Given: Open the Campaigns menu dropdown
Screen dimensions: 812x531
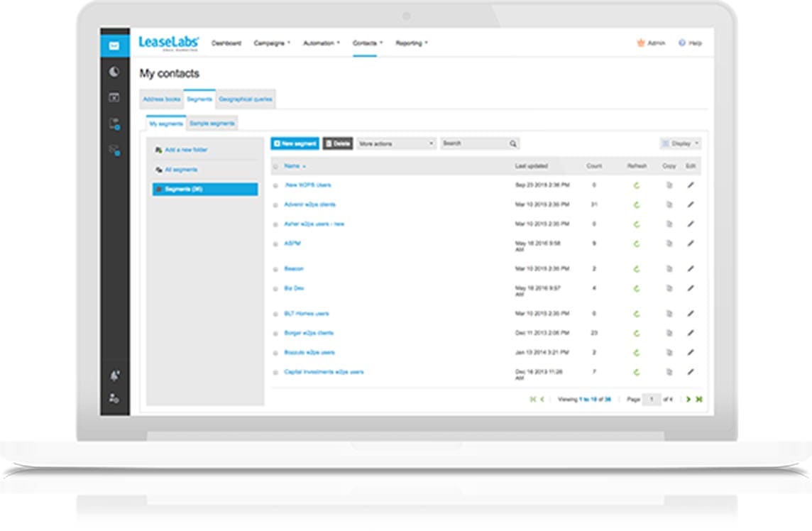Looking at the screenshot, I should [x=272, y=43].
